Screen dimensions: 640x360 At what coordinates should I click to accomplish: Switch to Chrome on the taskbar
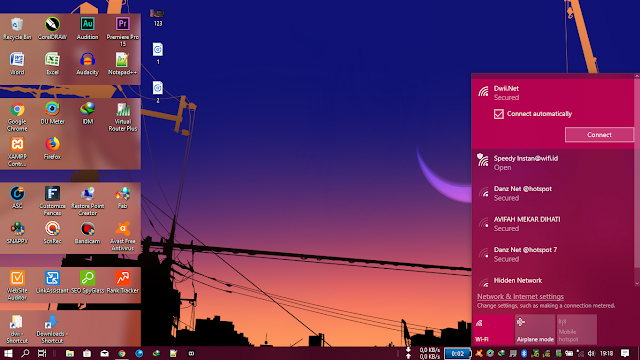click(x=122, y=353)
